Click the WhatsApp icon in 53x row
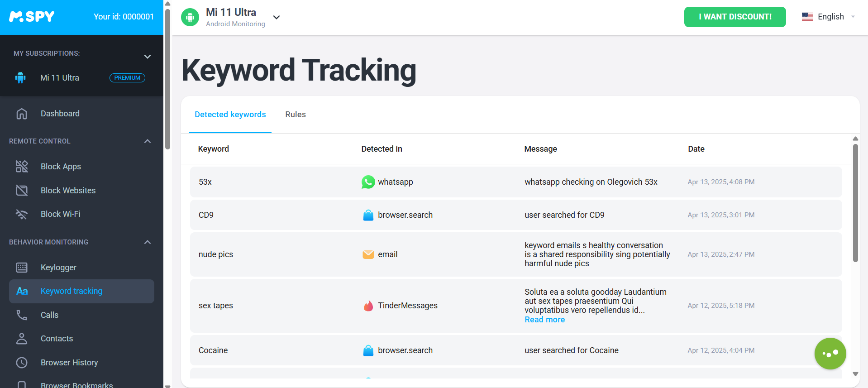The height and width of the screenshot is (388, 868). [368, 182]
